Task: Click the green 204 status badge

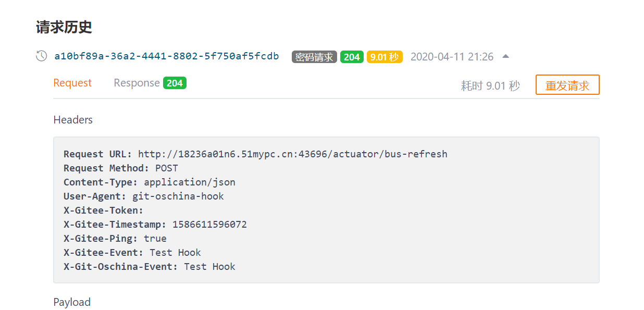Action: pyautogui.click(x=352, y=57)
